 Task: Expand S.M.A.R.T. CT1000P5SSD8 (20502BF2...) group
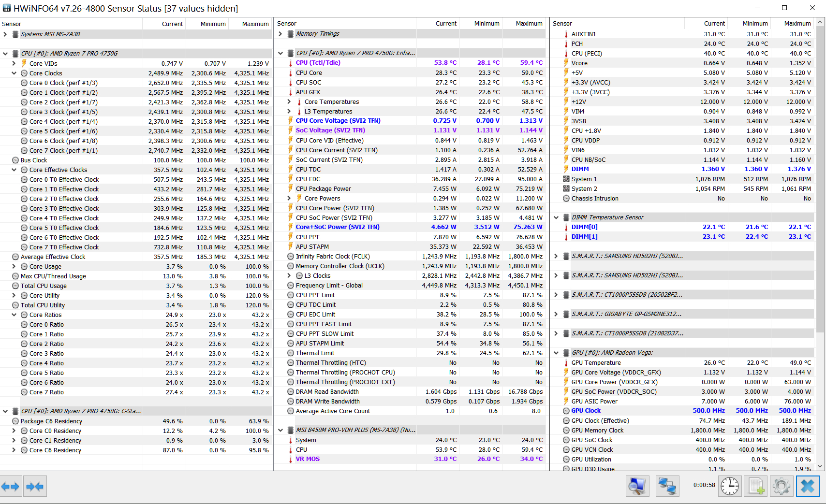pyautogui.click(x=556, y=295)
